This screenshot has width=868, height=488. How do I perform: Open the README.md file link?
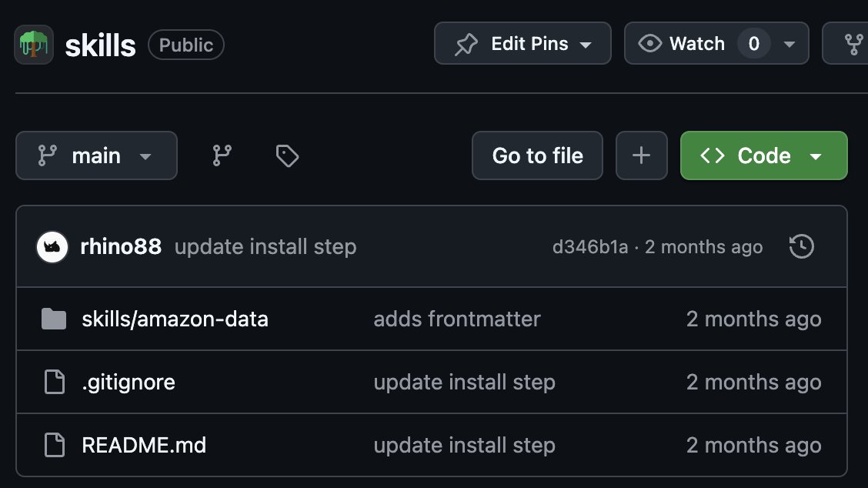144,446
